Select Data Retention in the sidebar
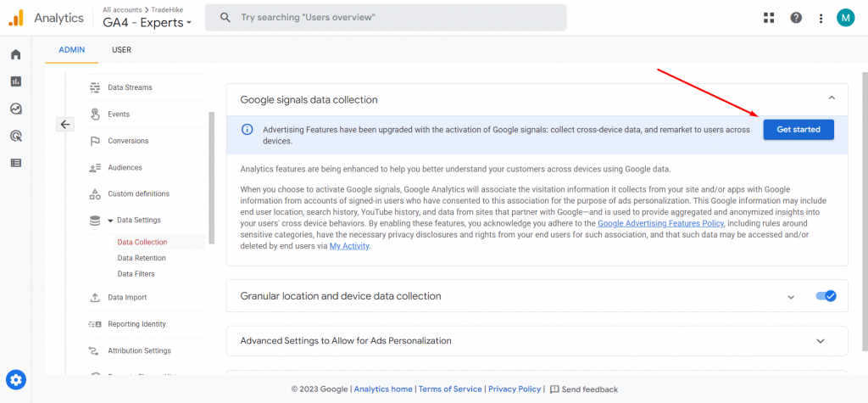Screen dimensions: 868x403 [x=142, y=258]
